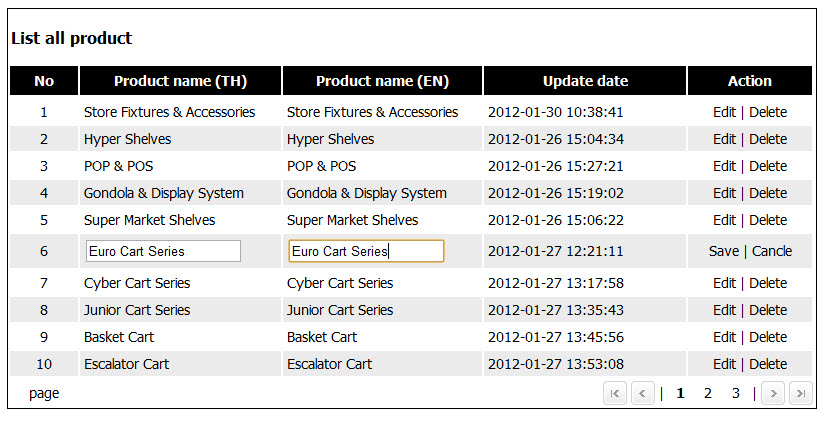Edit Store Fixtures & Accessories product
The width and height of the screenshot is (826, 421).
(x=724, y=112)
